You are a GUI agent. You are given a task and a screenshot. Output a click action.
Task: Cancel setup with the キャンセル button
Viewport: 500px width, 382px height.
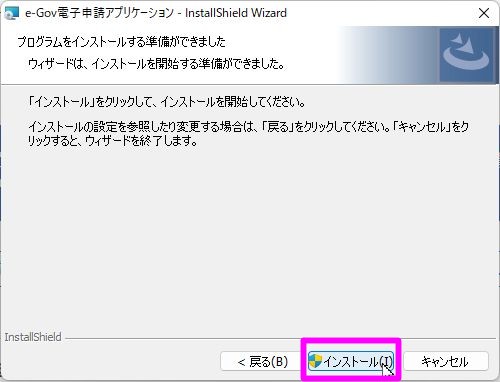tap(446, 361)
